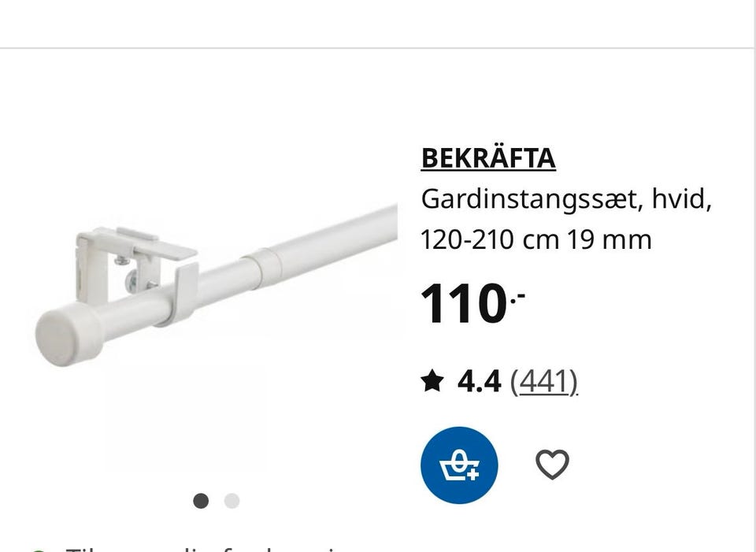
Task: Click the telescopic joint on the rod
Action: pyautogui.click(x=263, y=268)
